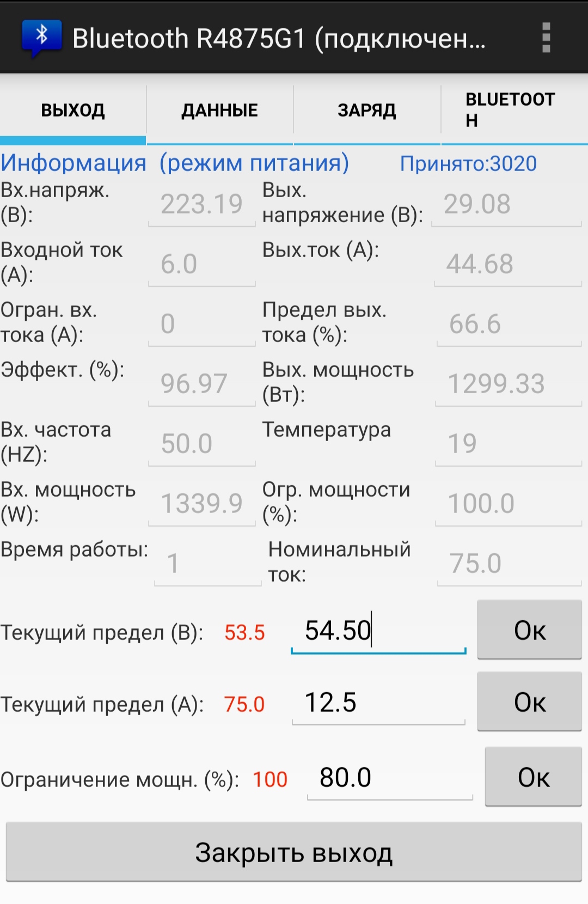Tap the temperature field showing 19
The height and width of the screenshot is (904, 588).
point(509,444)
